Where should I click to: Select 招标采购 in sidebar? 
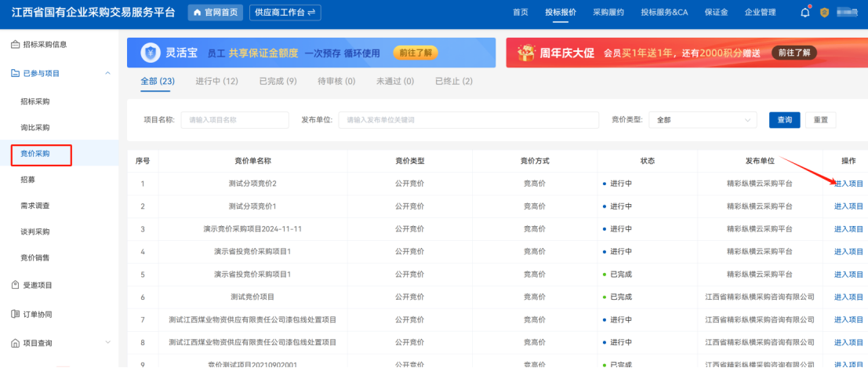pos(35,101)
